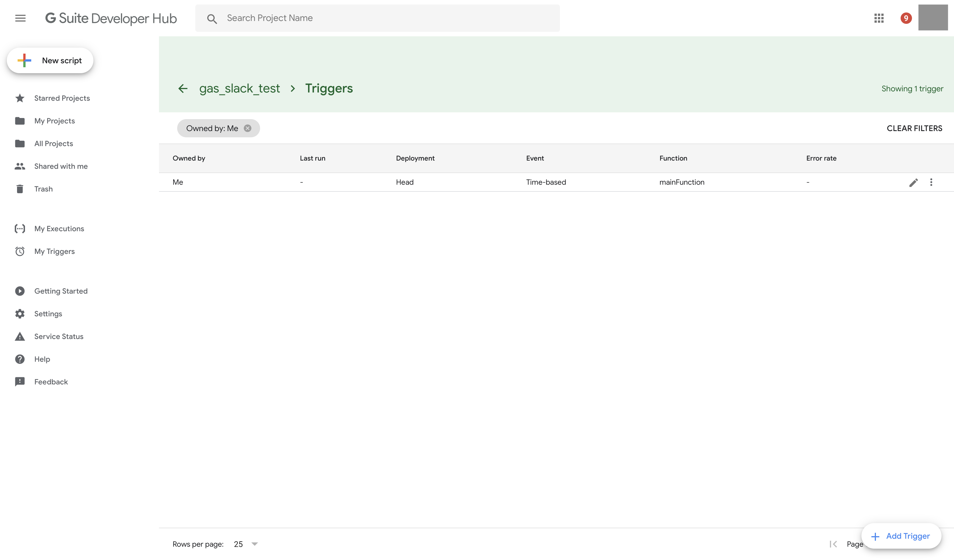Edit the mainFunction trigger with pencil icon

point(913,183)
